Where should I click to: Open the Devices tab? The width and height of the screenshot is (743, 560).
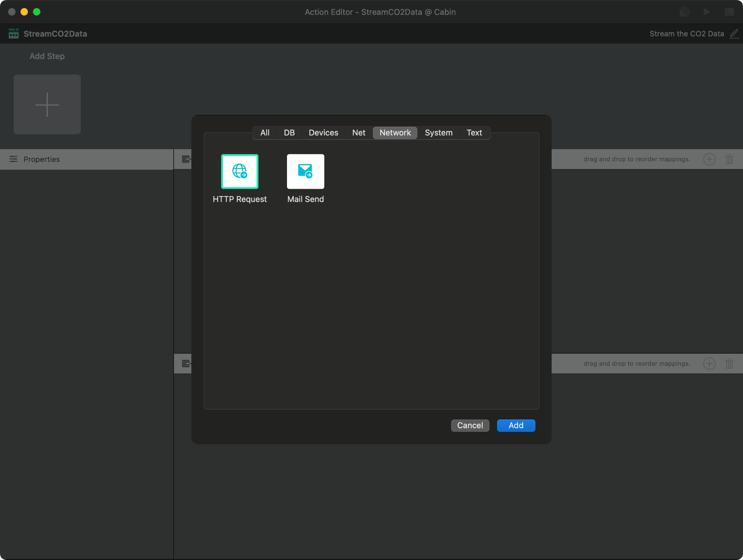click(323, 132)
